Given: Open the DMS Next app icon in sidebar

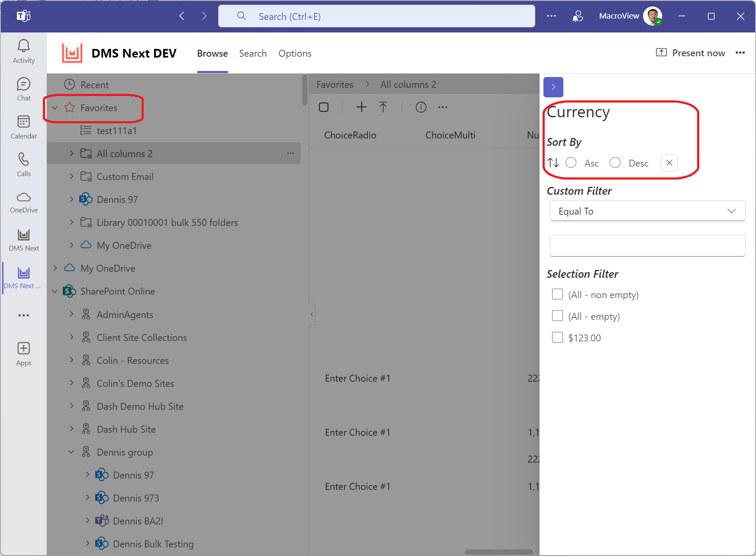Looking at the screenshot, I should (x=24, y=240).
